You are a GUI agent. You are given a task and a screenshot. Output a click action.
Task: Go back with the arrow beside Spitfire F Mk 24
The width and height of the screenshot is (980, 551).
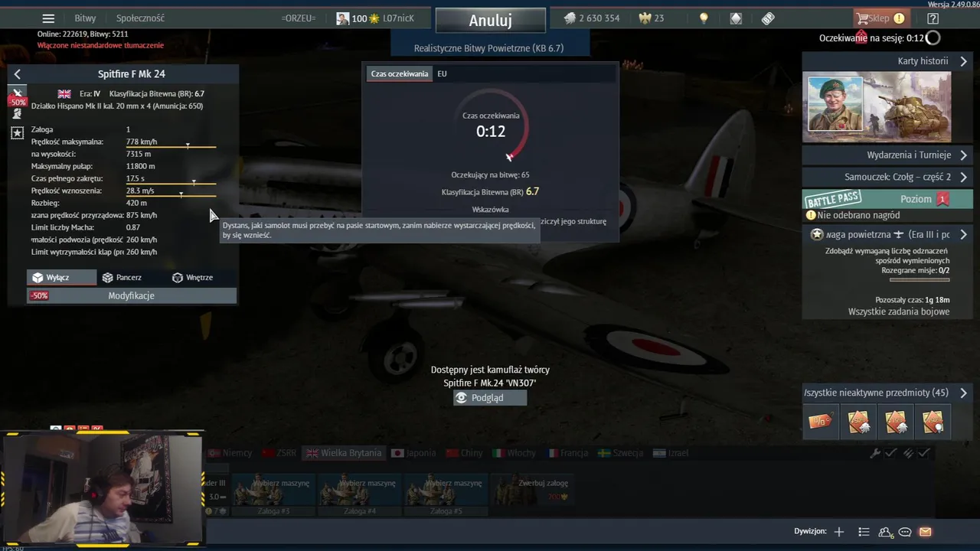[x=17, y=74]
